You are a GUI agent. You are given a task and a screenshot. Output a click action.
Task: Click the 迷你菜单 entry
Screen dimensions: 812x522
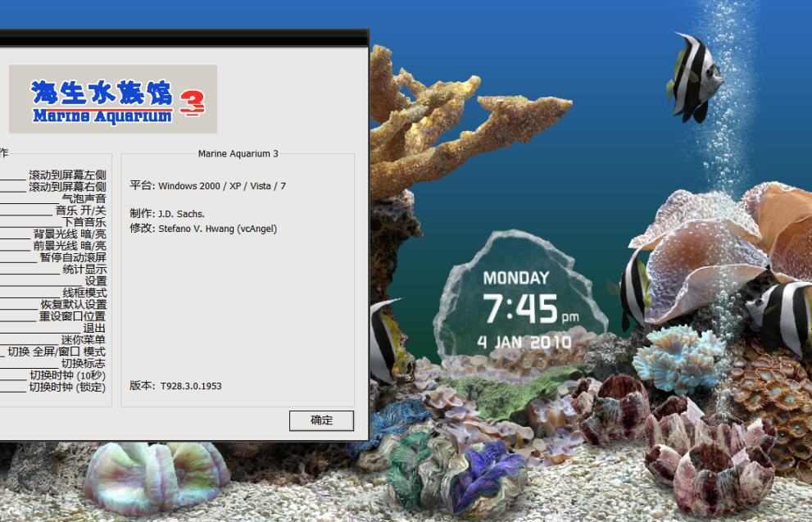(x=84, y=340)
